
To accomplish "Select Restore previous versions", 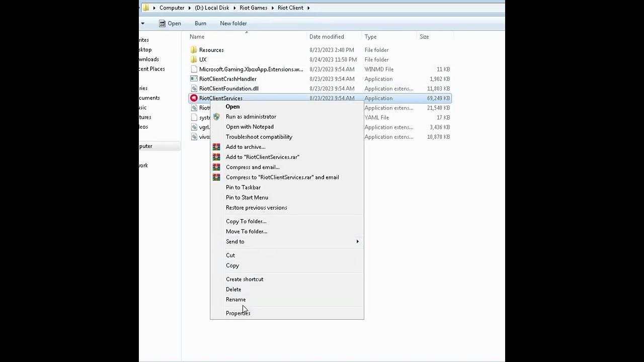I will (x=256, y=207).
